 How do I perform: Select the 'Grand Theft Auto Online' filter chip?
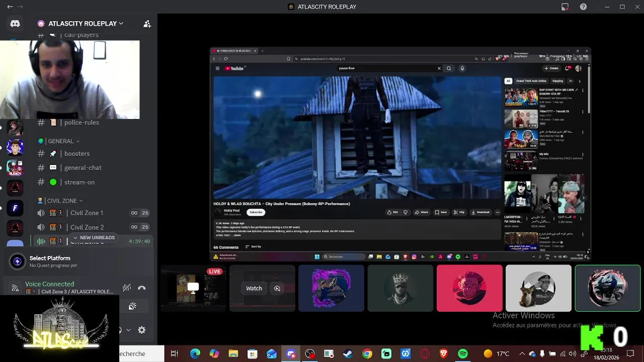pyautogui.click(x=531, y=81)
